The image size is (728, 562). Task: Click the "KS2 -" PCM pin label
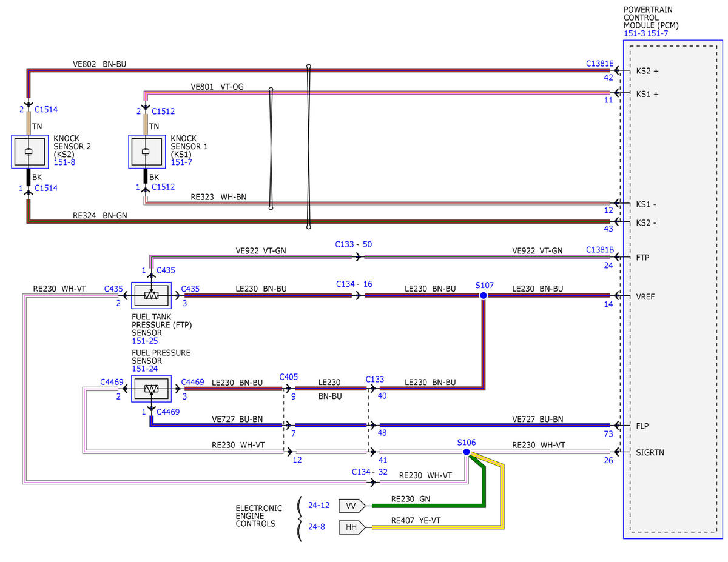pyautogui.click(x=646, y=222)
